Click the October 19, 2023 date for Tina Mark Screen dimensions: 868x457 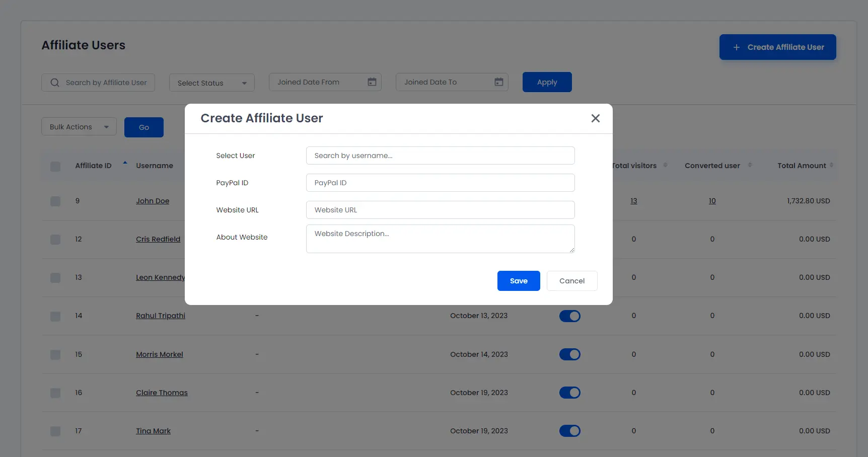pyautogui.click(x=479, y=431)
